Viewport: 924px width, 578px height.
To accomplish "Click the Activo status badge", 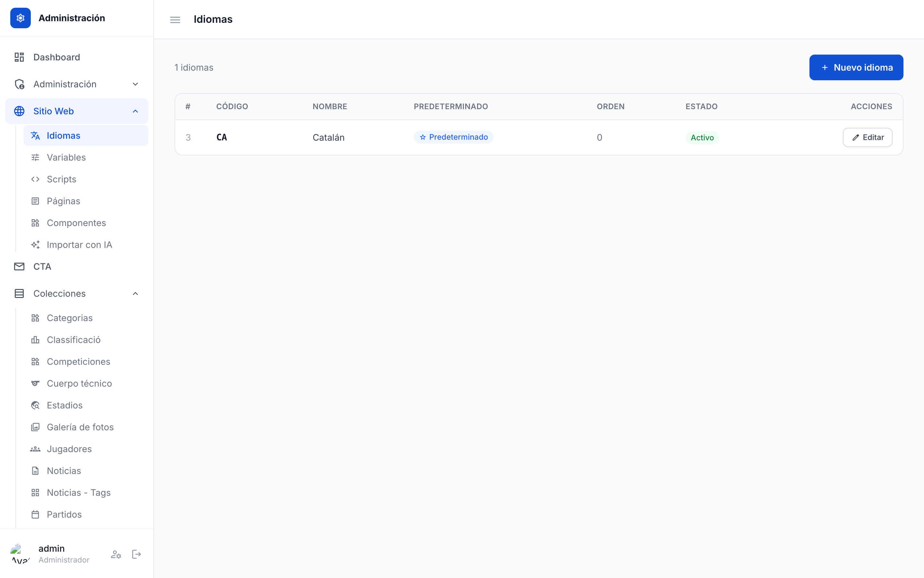I will 702,138.
